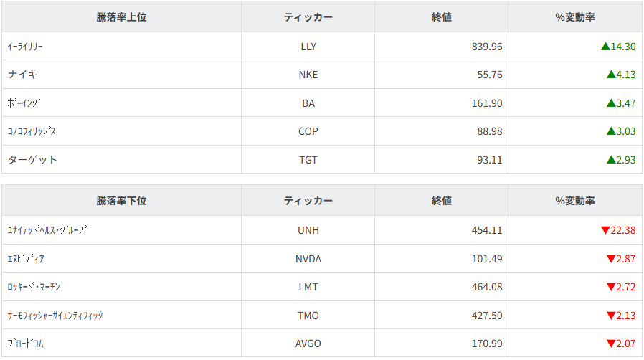644x360 pixels.
Task: Click the 騰落率上位 column header
Action: (x=121, y=17)
